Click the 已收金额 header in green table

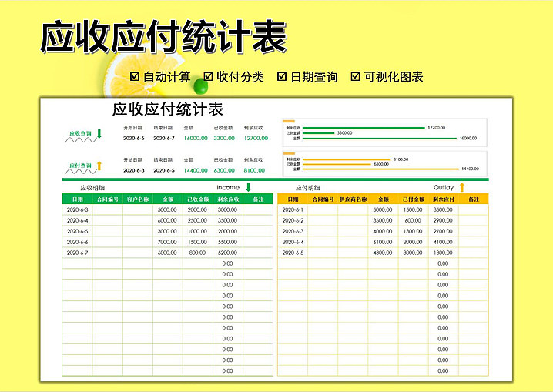(198, 199)
